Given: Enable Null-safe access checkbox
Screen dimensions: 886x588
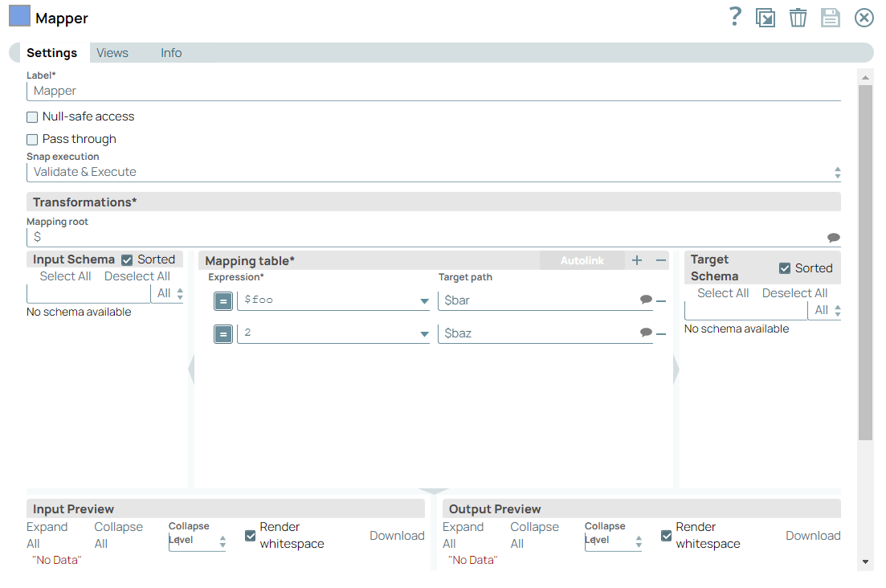Looking at the screenshot, I should pos(33,117).
